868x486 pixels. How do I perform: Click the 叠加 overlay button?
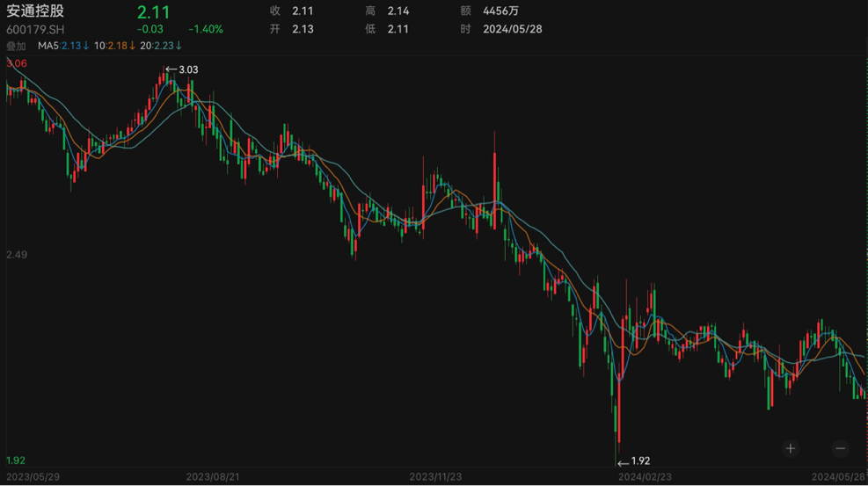click(16, 46)
